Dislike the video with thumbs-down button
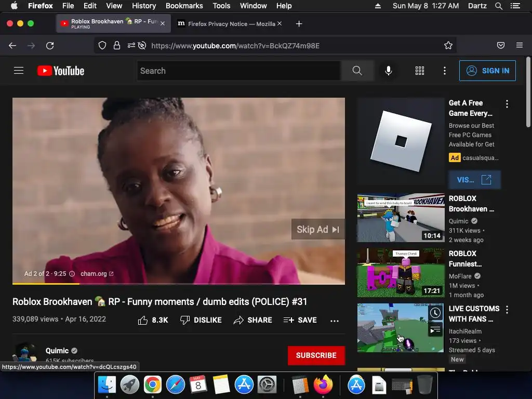Viewport: 532px width, 399px height. tap(201, 320)
